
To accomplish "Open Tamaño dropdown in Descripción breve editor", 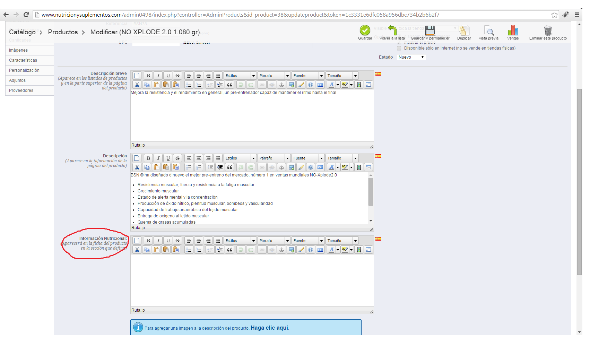I will [x=342, y=76].
